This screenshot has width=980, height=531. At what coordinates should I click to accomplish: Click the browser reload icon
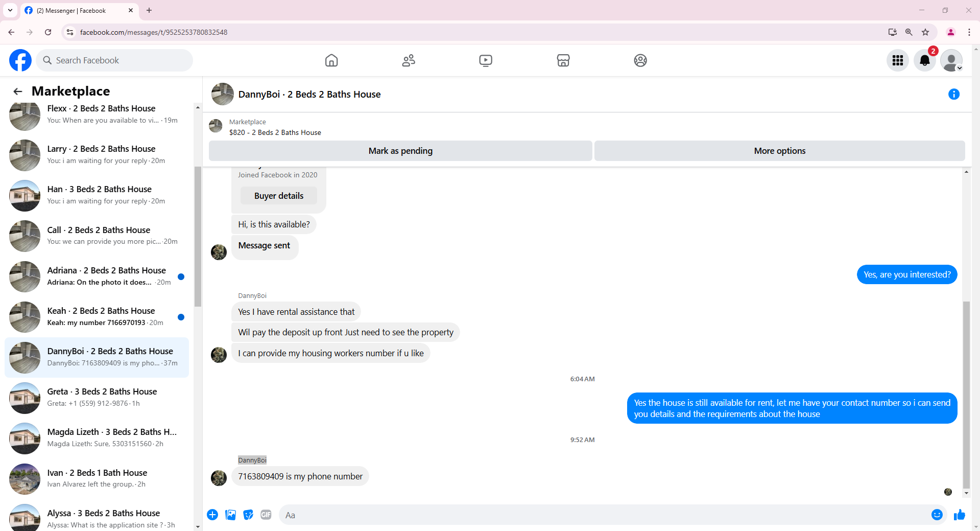click(48, 32)
